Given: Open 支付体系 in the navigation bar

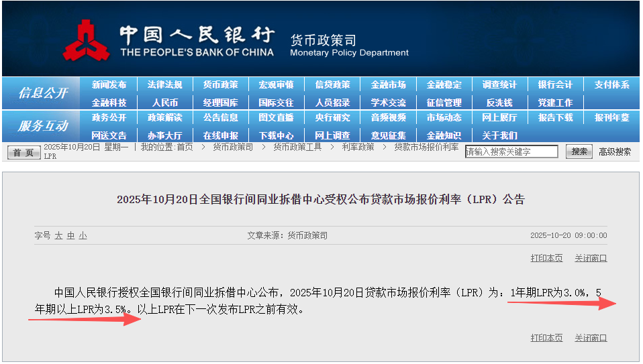Looking at the screenshot, I should click(x=611, y=85).
